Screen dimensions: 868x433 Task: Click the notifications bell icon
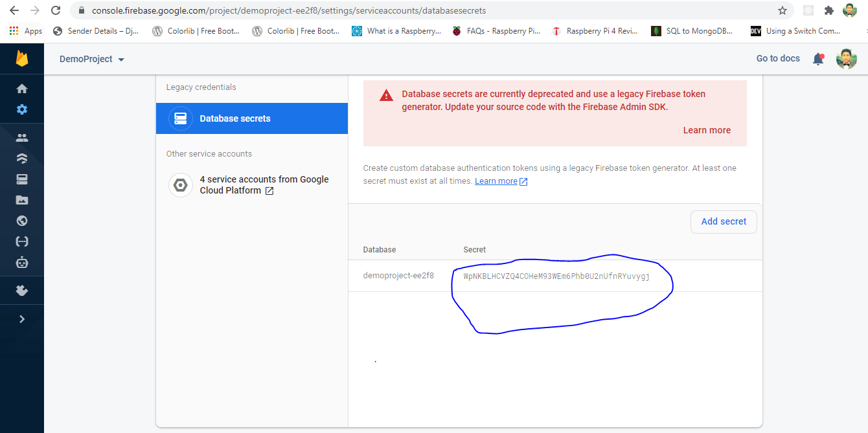point(818,59)
